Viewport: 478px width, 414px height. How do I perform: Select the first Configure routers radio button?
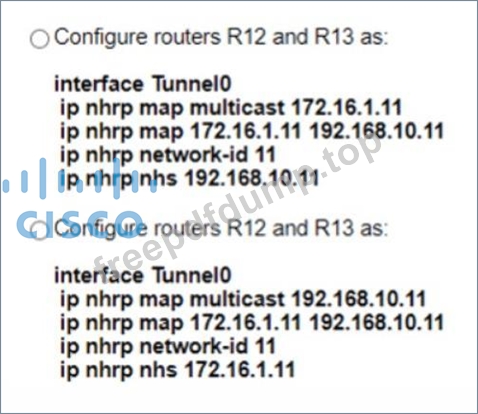(40, 39)
